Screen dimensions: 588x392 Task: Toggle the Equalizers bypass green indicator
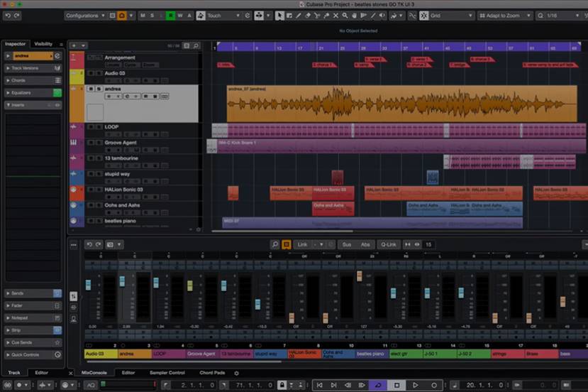point(57,93)
